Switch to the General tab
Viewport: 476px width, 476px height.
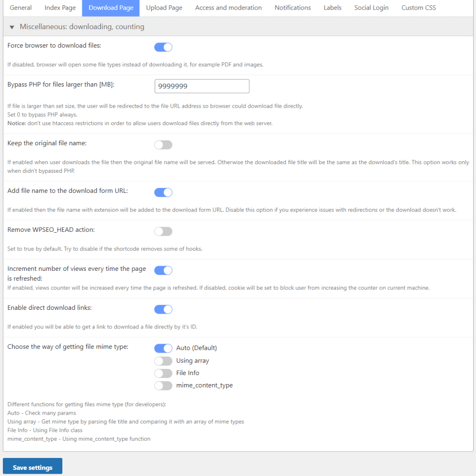click(x=21, y=8)
